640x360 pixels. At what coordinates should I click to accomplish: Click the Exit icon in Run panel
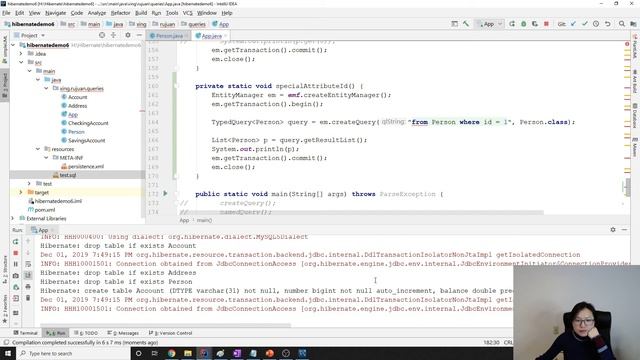[16, 298]
